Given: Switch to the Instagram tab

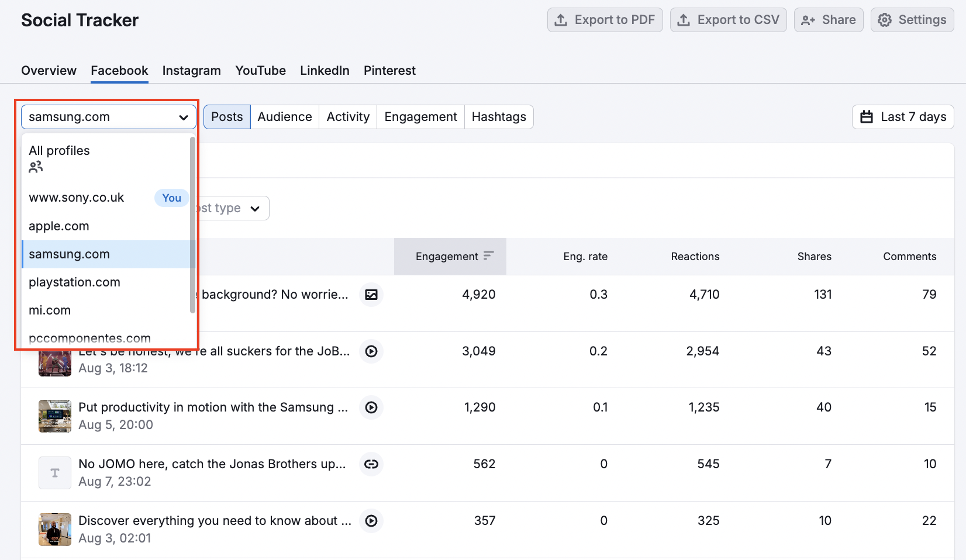Looking at the screenshot, I should (191, 70).
